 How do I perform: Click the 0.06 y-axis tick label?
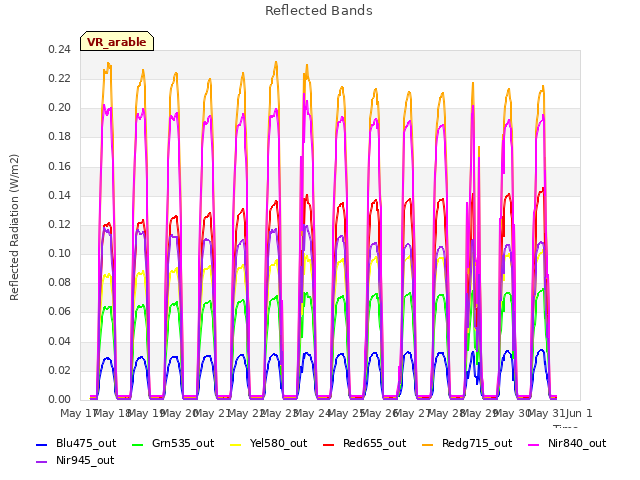click(59, 312)
